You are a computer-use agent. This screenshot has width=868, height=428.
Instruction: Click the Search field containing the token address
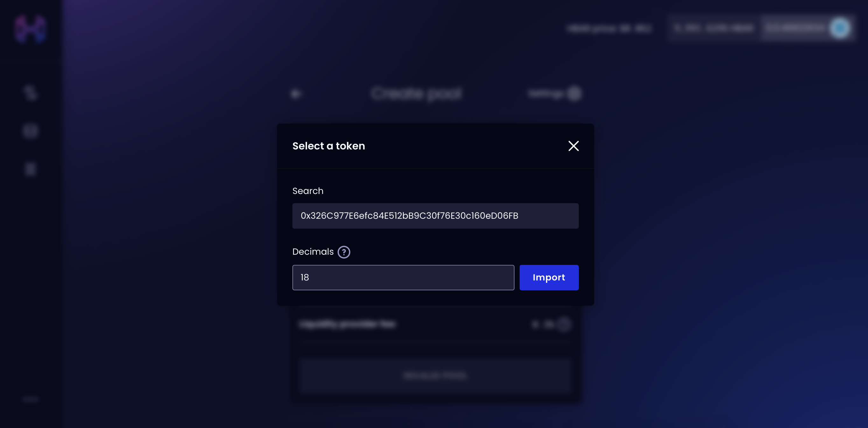pyautogui.click(x=435, y=216)
